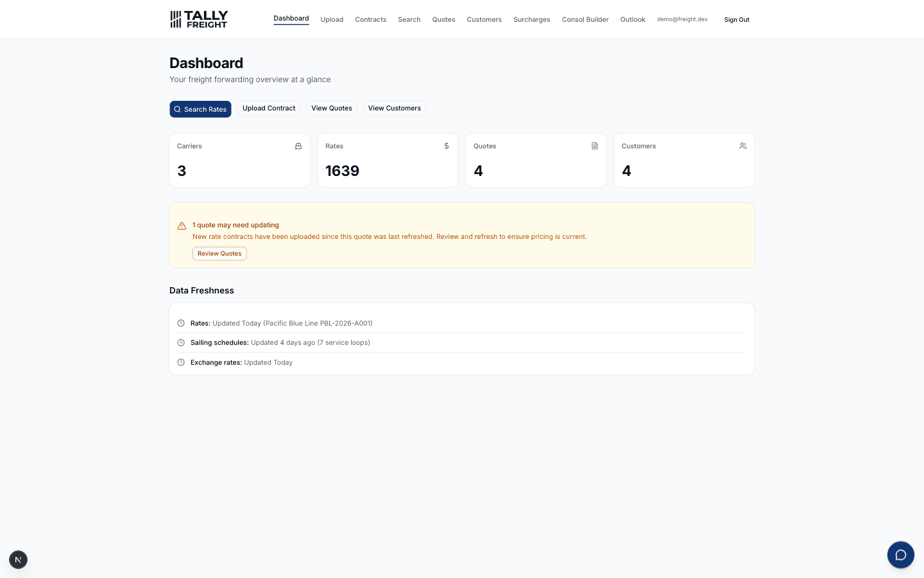
Task: Click the dollar sign icon on the Rates card
Action: pos(446,146)
